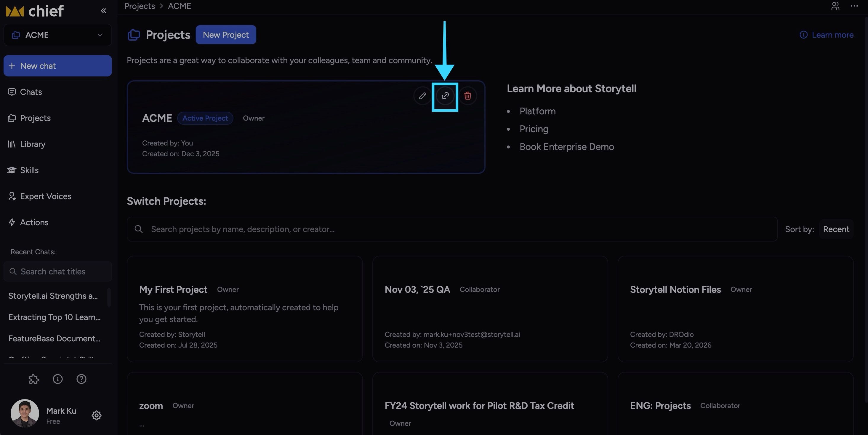Edit the ACME project with pencil icon
Image resolution: width=868 pixels, height=435 pixels.
[422, 96]
